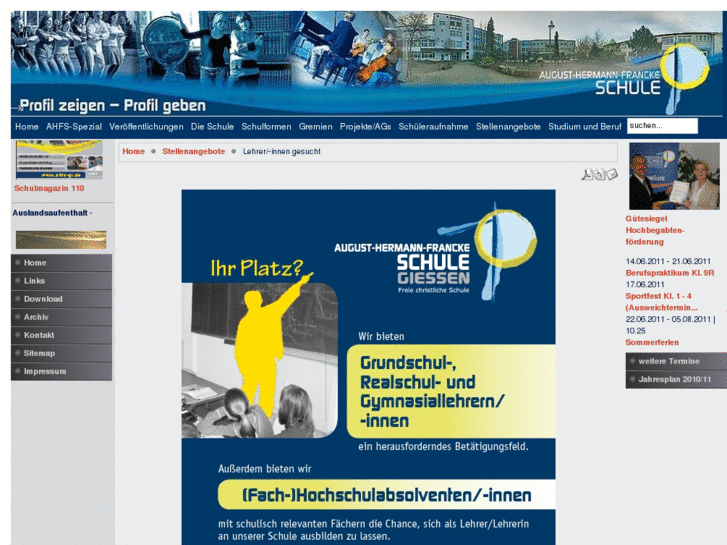Click 'Lehrer/-innen gesucht' breadcrumb text
The width and height of the screenshot is (727, 545).
pos(281,151)
